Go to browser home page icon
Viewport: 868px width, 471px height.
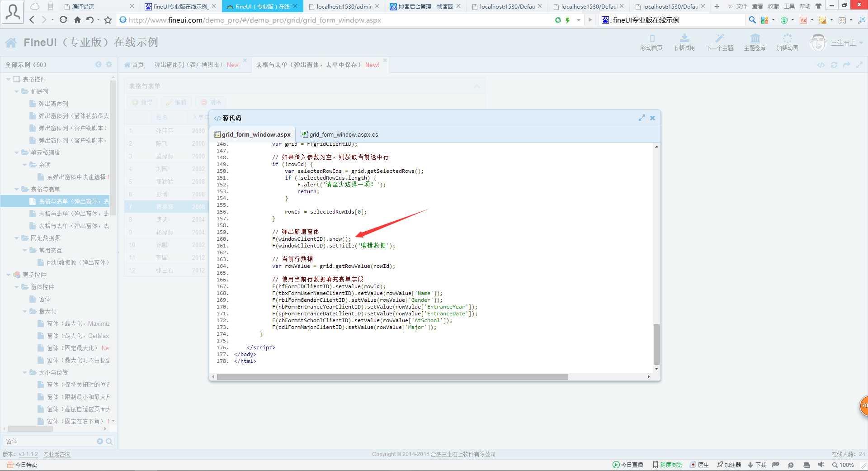pos(77,20)
